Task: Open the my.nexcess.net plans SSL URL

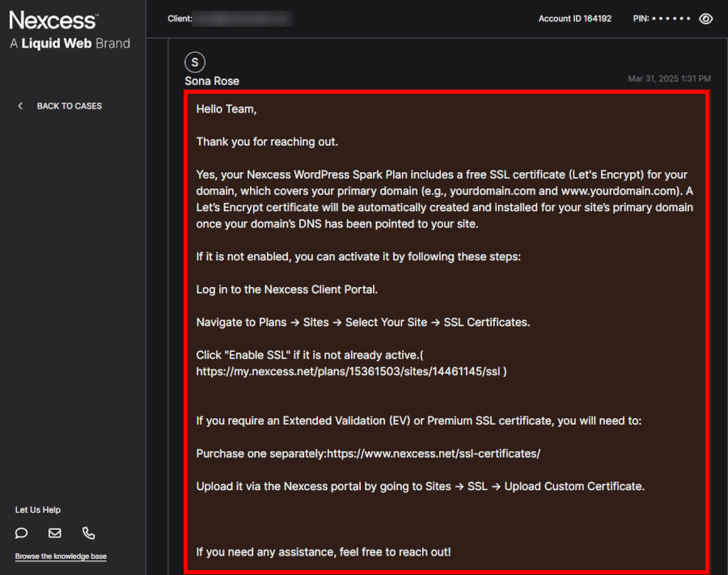Action: click(x=348, y=371)
